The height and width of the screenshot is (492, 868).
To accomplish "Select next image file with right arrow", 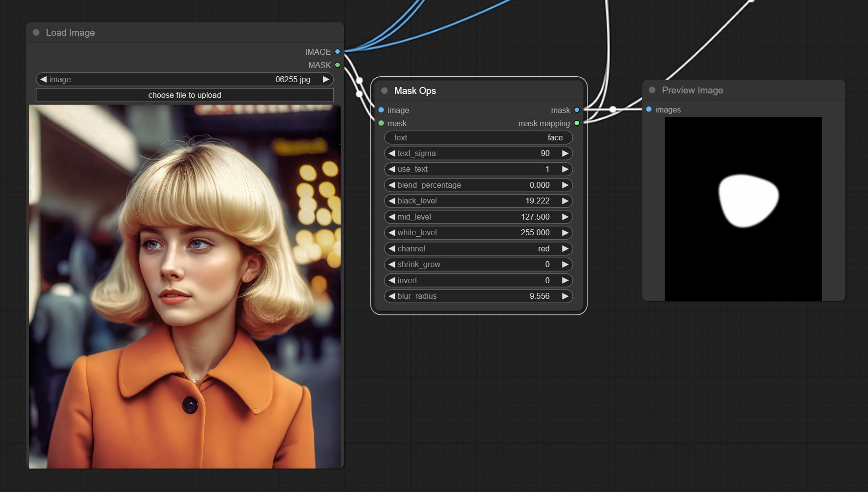I will (326, 79).
